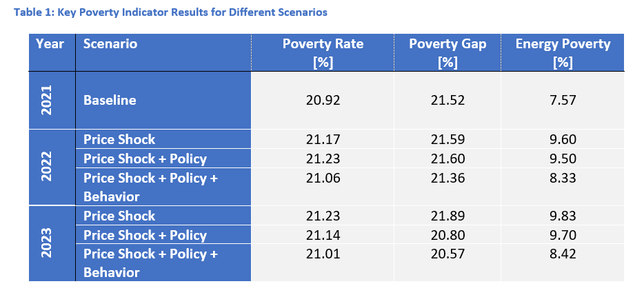Select 2022 Price Shock scenario cell
Viewport: 644px width, 286px height.
pos(119,139)
